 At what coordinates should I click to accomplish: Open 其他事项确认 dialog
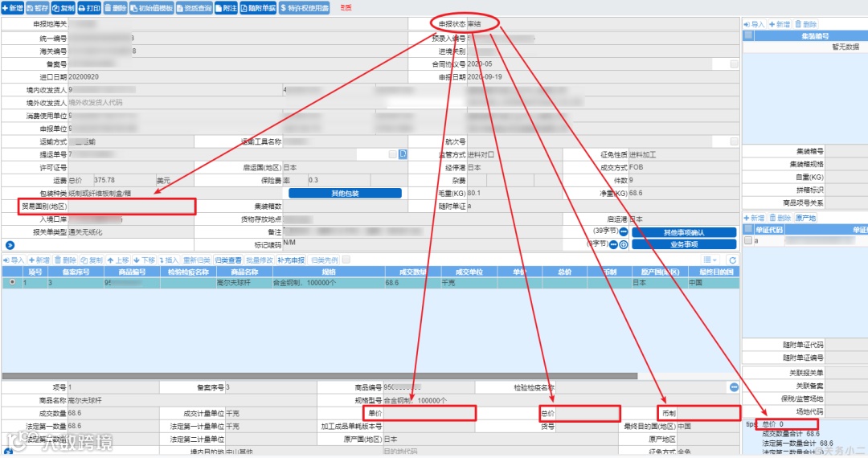pos(684,232)
